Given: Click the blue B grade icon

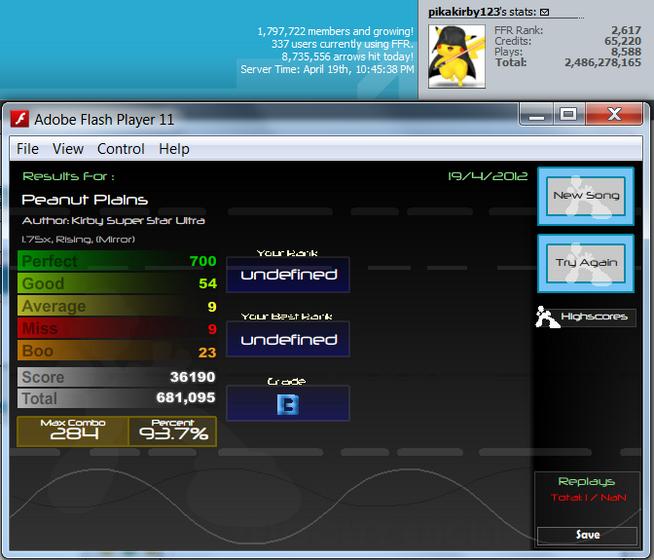Looking at the screenshot, I should coord(288,404).
